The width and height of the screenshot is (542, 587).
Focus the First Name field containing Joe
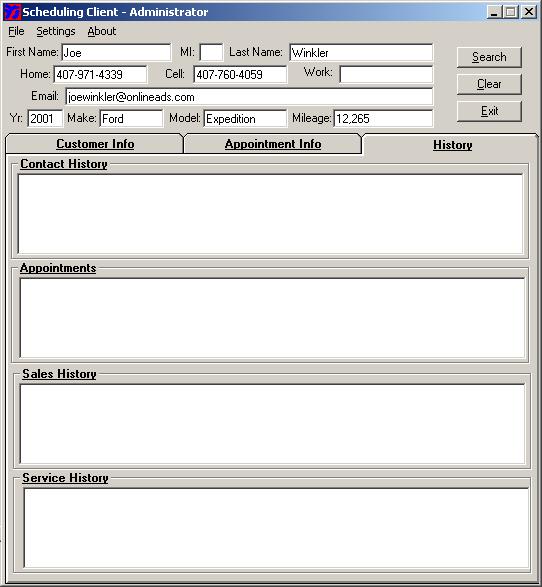pyautogui.click(x=116, y=53)
